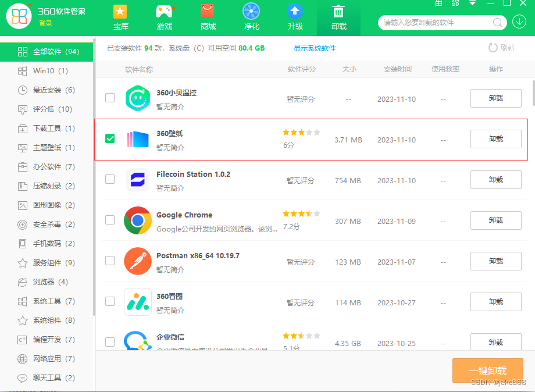Screen dimensions: 535x392
Task: Check the Filecoin Station checkbox
Action: (x=110, y=179)
